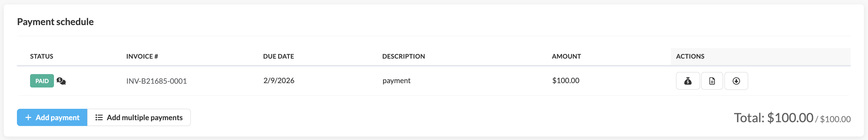The width and height of the screenshot is (868, 140).
Task: Click the INVOICE # column header
Action: 142,56
